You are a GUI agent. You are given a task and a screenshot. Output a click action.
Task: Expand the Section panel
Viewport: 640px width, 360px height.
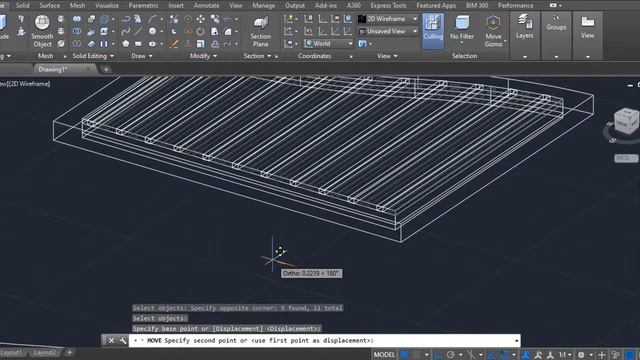(x=257, y=56)
